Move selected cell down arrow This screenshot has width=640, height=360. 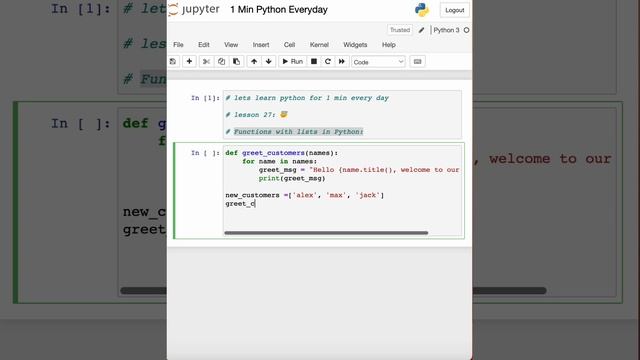coord(269,62)
